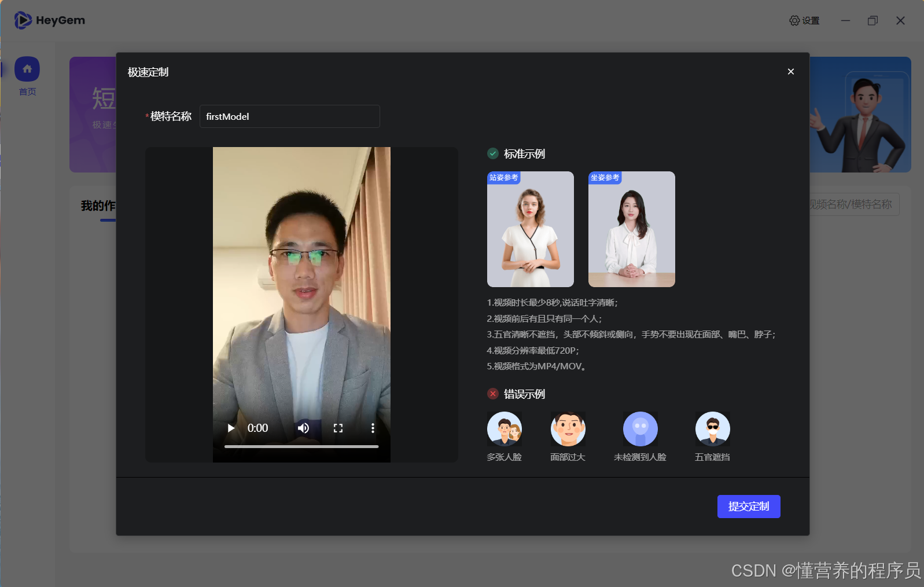Image resolution: width=924 pixels, height=587 pixels.
Task: Maximize the HeyGem window
Action: [873, 21]
